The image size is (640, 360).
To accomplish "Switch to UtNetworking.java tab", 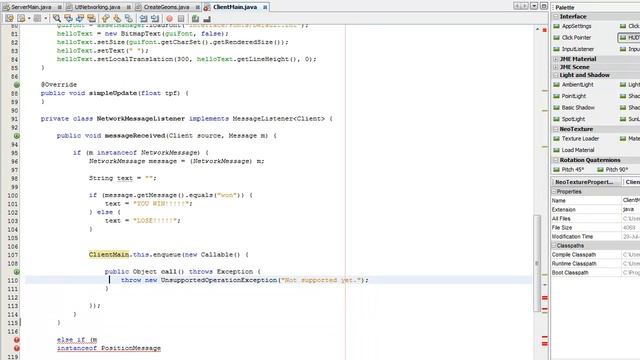I will pos(97,7).
